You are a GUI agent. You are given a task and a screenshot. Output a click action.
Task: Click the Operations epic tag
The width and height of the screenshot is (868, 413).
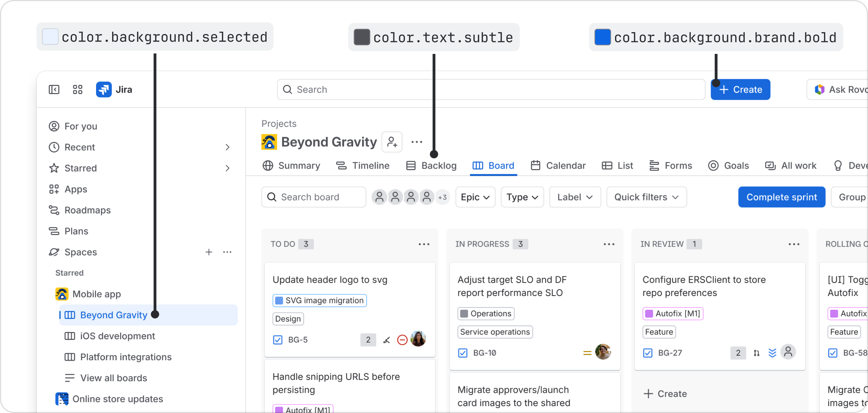point(486,314)
